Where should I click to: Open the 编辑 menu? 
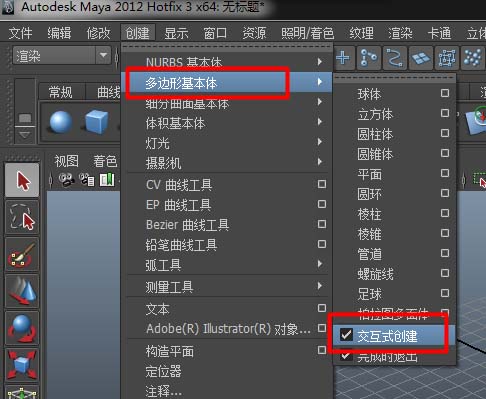point(59,33)
